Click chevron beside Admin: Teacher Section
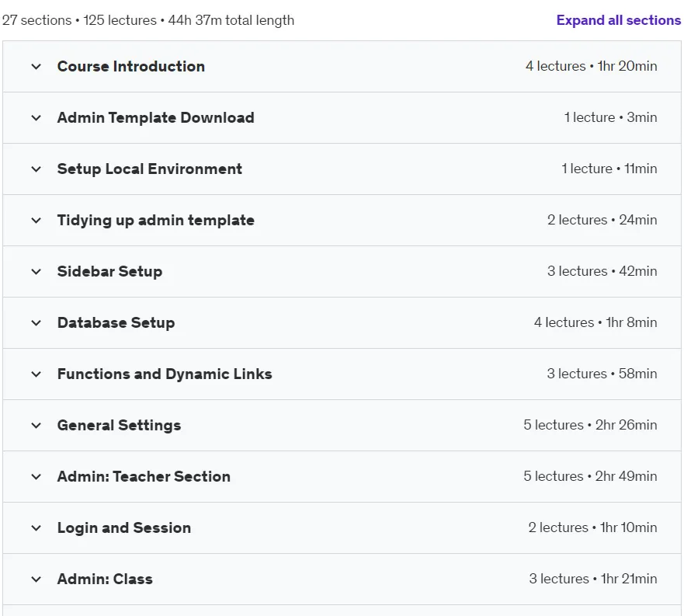Image resolution: width=684 pixels, height=616 pixels. (36, 477)
